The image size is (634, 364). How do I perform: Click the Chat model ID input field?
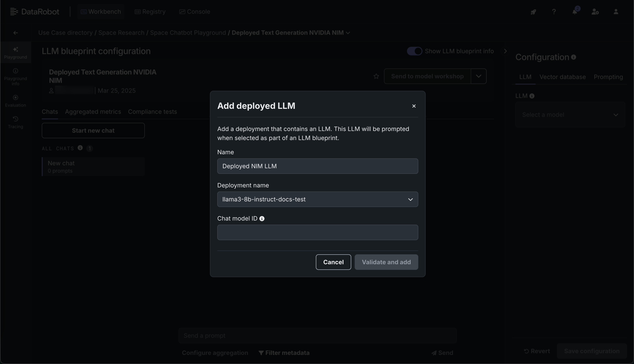pos(317,232)
